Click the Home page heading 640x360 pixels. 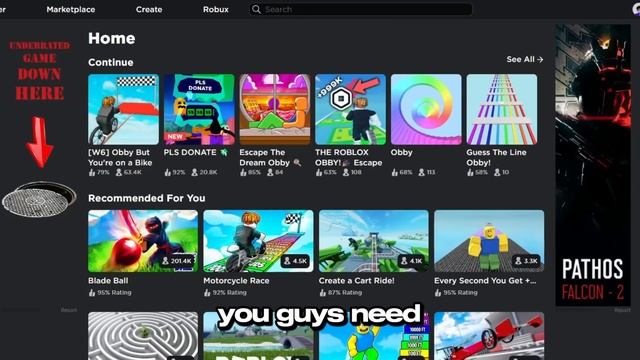click(x=112, y=38)
